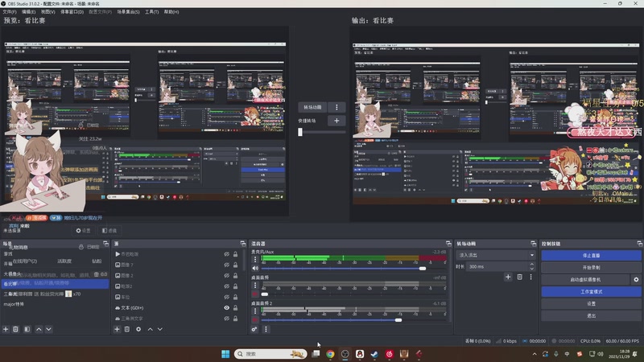Screen dimensions: 644x362
Task: Open options dots for 桌面音频 channel
Action: (x=255, y=285)
